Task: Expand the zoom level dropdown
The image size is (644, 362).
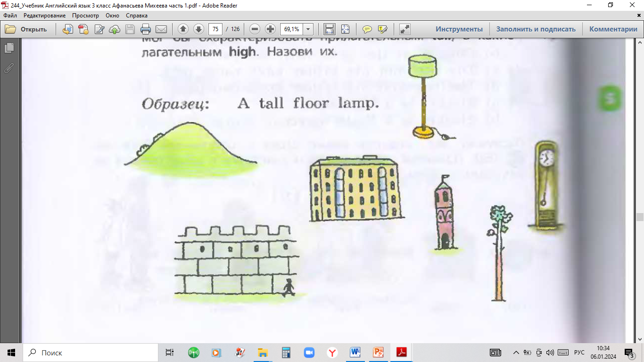Action: pos(308,29)
